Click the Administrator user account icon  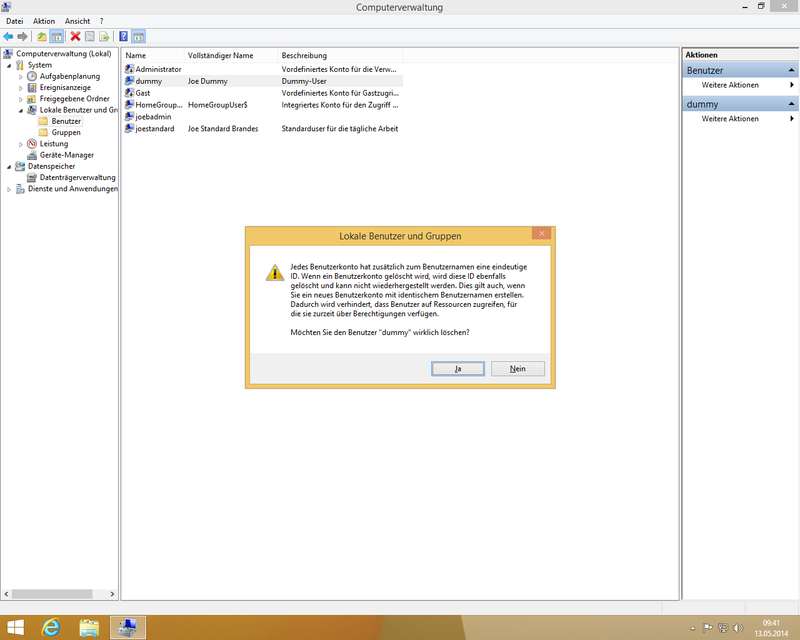click(130, 69)
